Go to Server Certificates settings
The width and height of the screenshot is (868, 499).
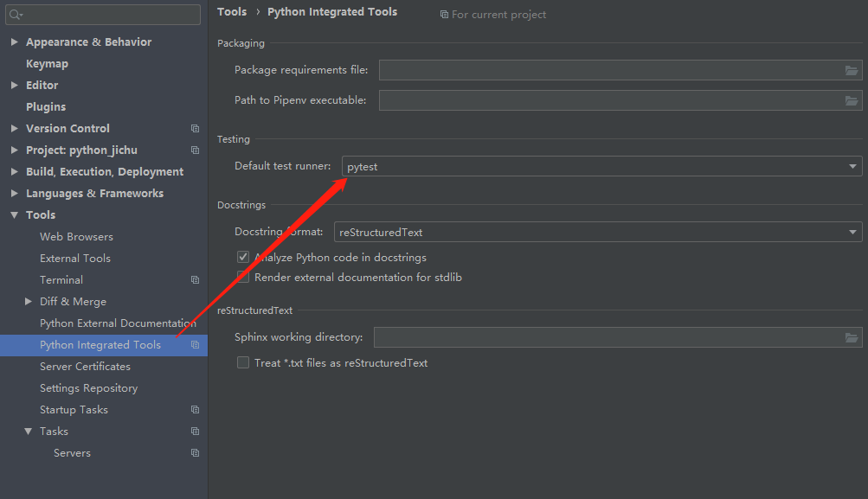85,367
